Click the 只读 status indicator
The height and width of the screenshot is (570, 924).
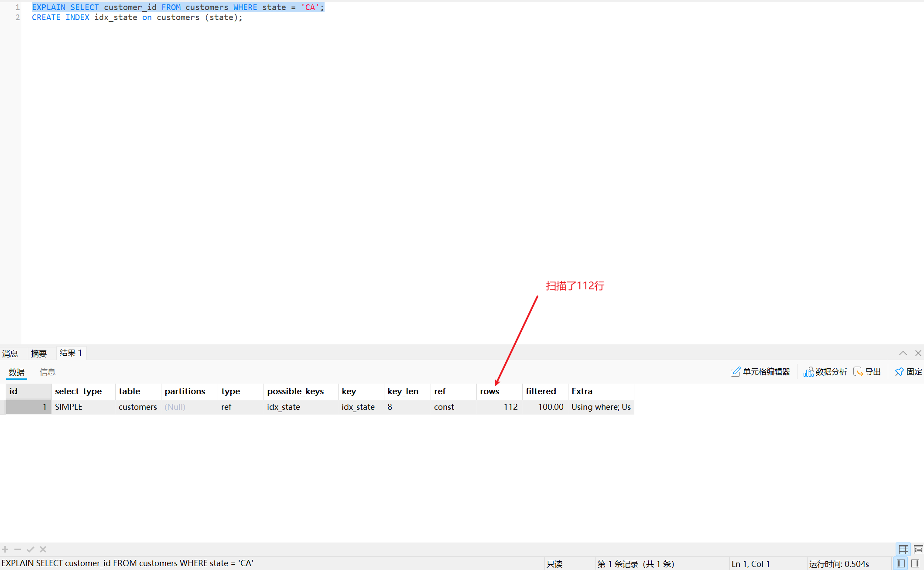(x=554, y=564)
